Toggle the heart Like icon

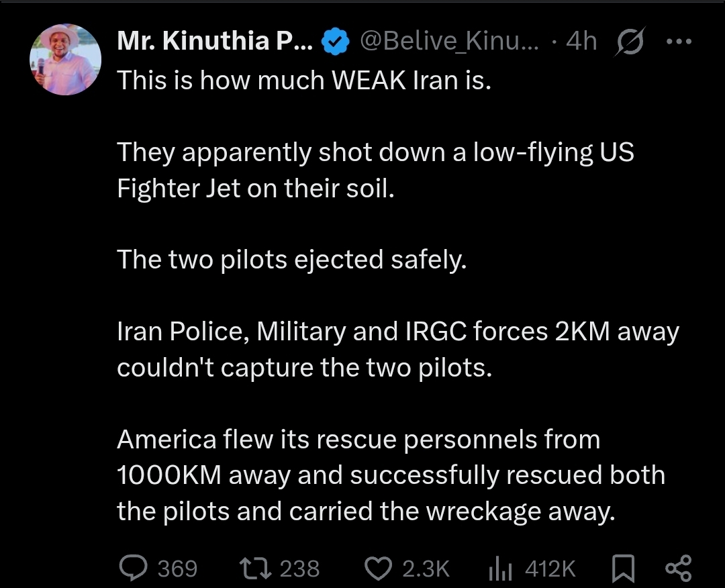[377, 569]
